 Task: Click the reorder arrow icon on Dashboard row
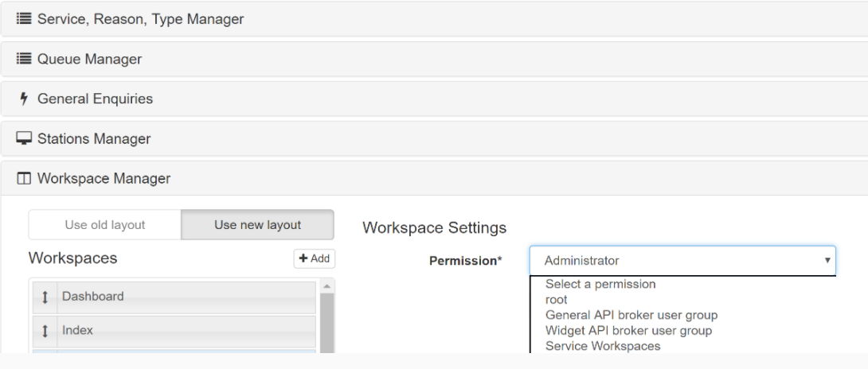click(x=45, y=297)
